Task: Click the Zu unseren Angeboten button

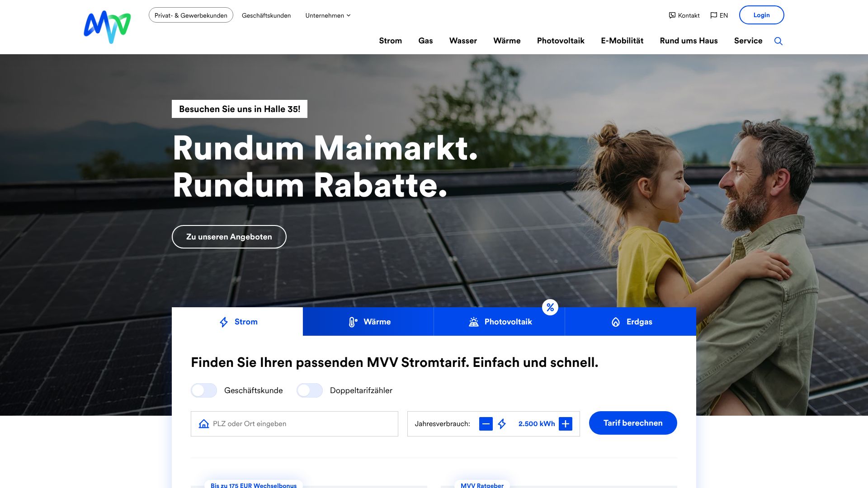Action: [x=229, y=237]
